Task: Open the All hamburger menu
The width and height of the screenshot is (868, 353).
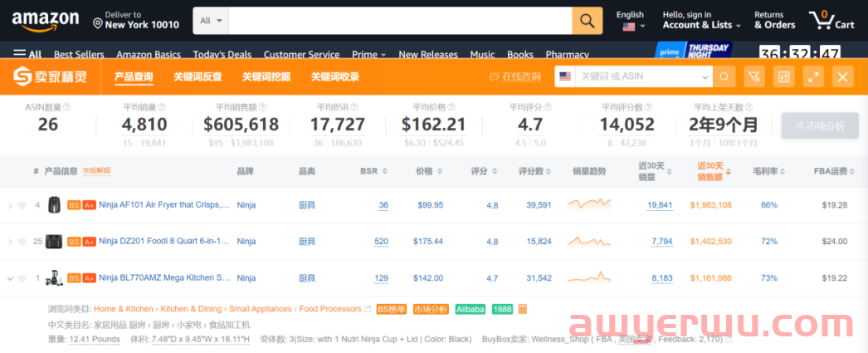Action: [x=27, y=54]
